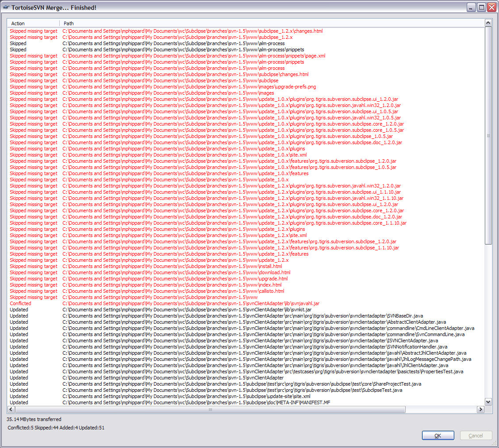Click the vertical scrollbar down arrow
Image resolution: width=499 pixels, height=448 pixels.
pos(488,402)
